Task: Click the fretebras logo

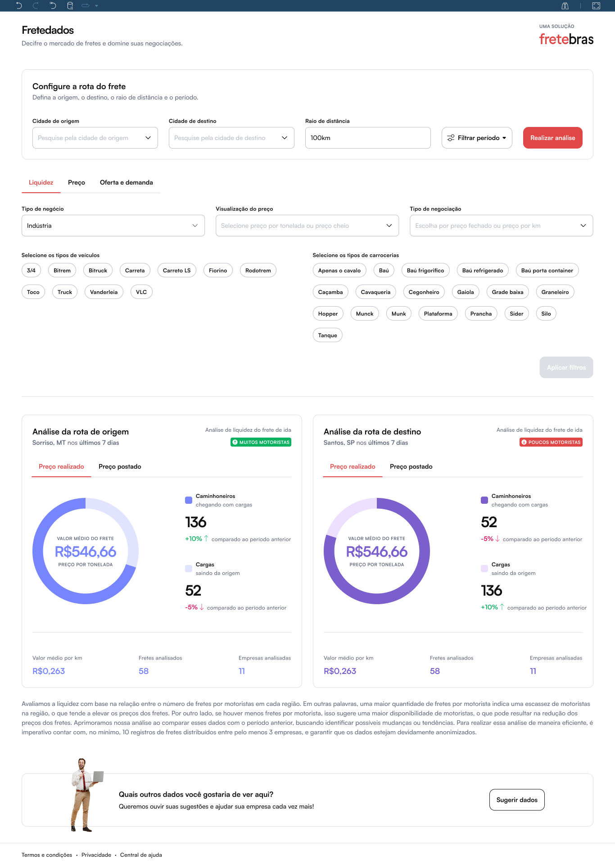Action: coord(566,39)
